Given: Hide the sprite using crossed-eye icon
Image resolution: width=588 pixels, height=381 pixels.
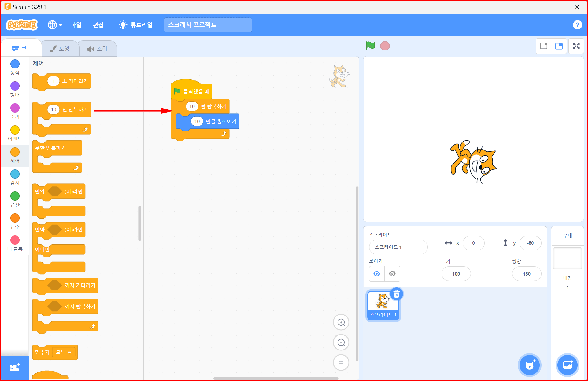Looking at the screenshot, I should pyautogui.click(x=392, y=274).
